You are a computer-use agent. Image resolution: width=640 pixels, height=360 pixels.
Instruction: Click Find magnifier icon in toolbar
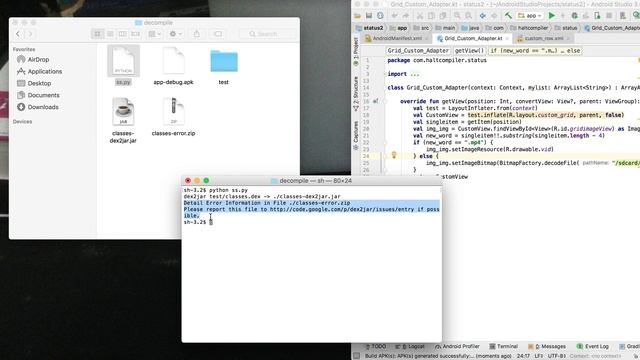coord(457,16)
